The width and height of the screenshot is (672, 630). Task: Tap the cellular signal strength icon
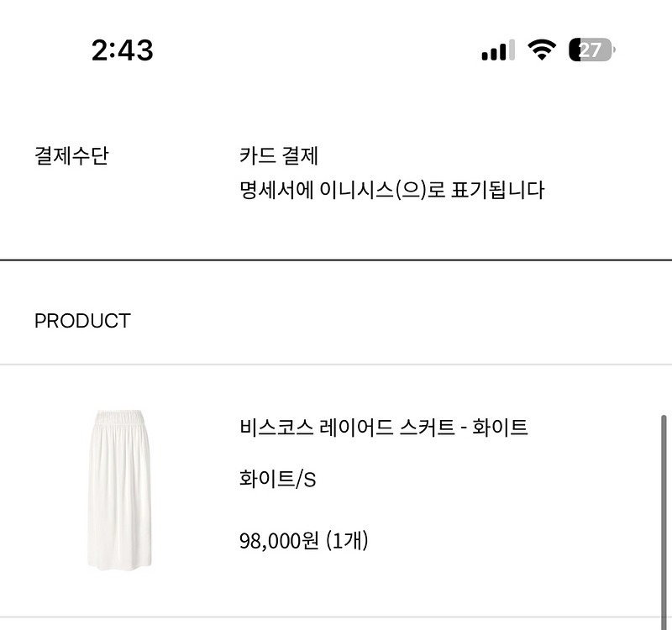coord(498,50)
